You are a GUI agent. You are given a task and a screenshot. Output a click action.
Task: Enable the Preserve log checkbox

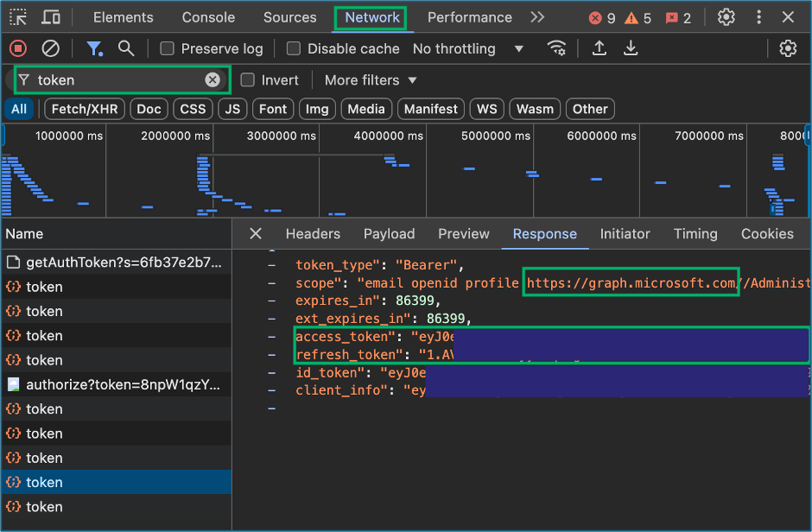click(167, 48)
